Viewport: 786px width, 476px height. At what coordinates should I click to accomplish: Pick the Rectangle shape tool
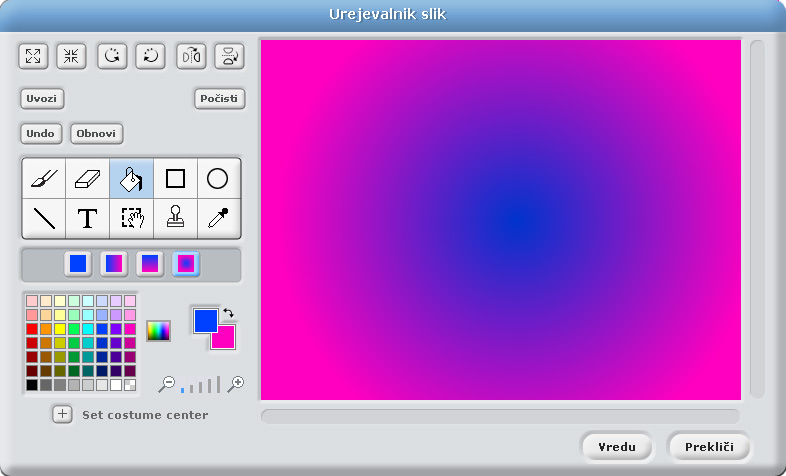tap(175, 179)
